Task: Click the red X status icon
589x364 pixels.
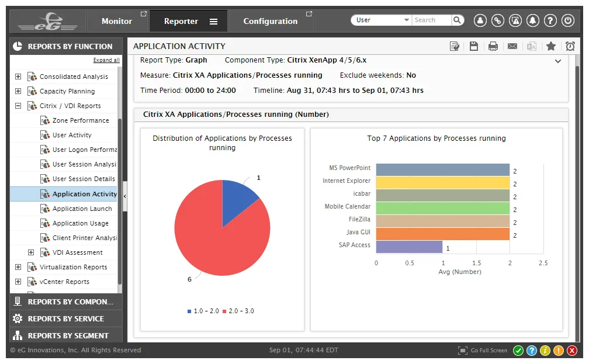Action: (572, 351)
